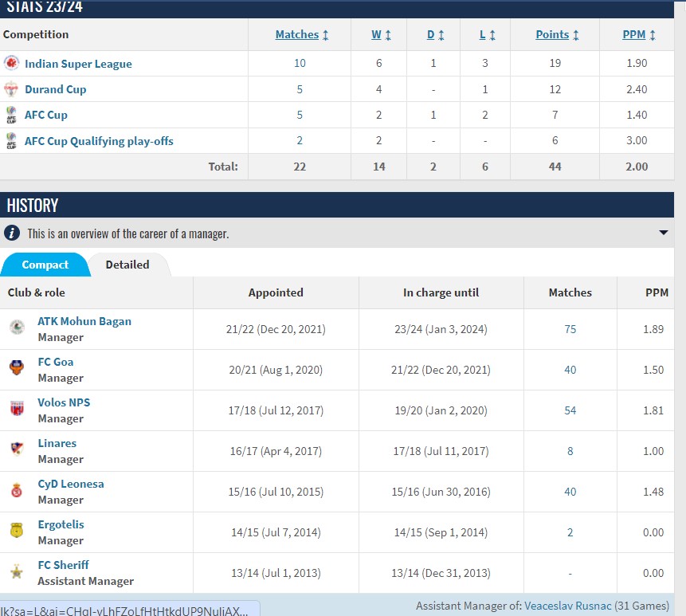Click the 2 matches link for Qualifying play-offs
The width and height of the screenshot is (686, 616).
pos(300,140)
